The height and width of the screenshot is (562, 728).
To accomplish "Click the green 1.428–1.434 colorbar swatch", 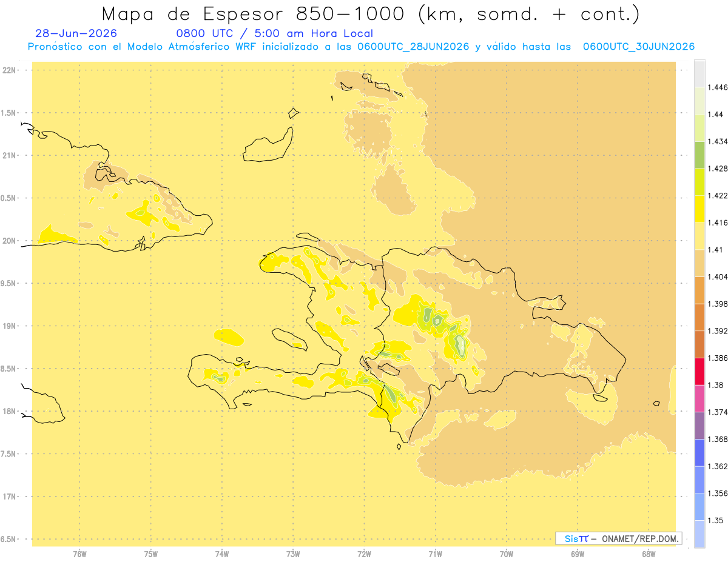I will coord(699,155).
